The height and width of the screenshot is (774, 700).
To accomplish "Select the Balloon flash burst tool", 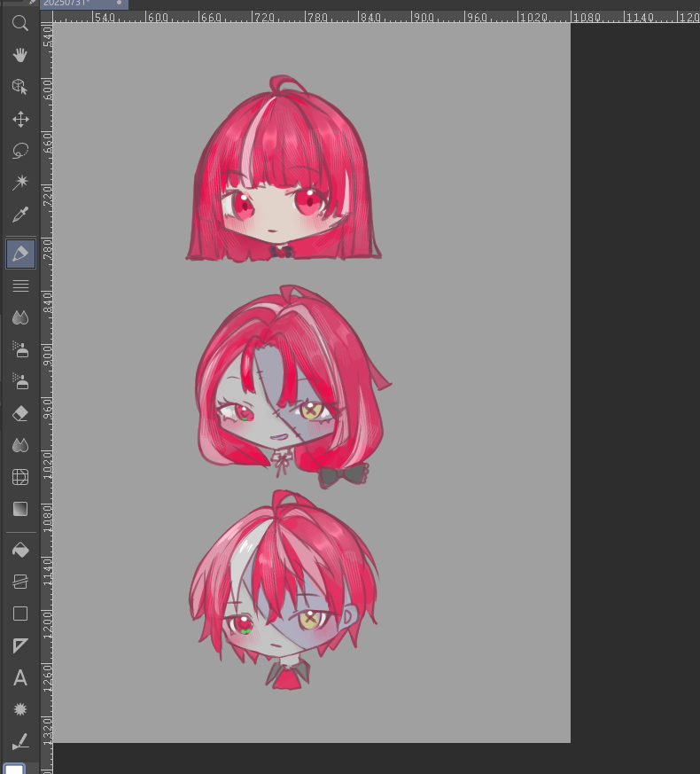I will pyautogui.click(x=20, y=709).
